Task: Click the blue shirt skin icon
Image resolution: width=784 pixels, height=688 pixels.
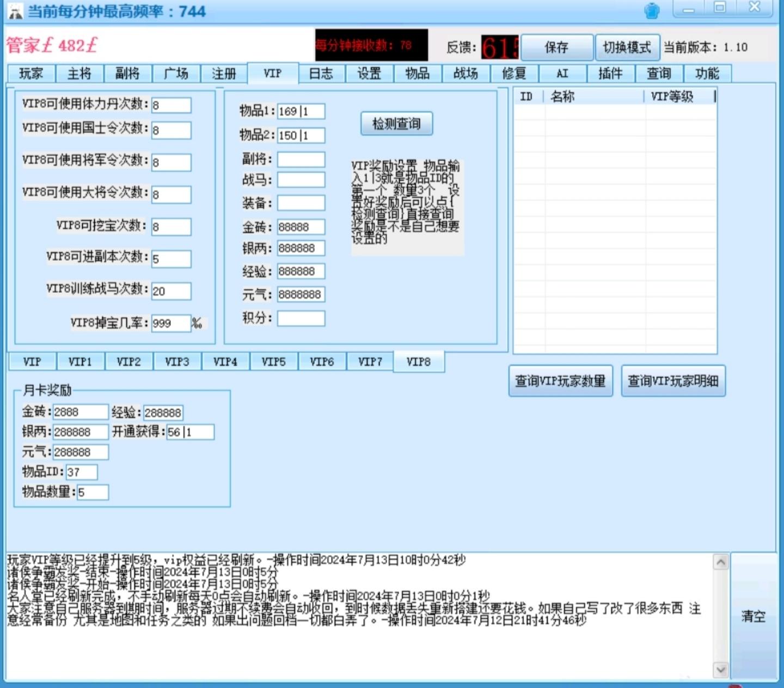Action: 652,11
